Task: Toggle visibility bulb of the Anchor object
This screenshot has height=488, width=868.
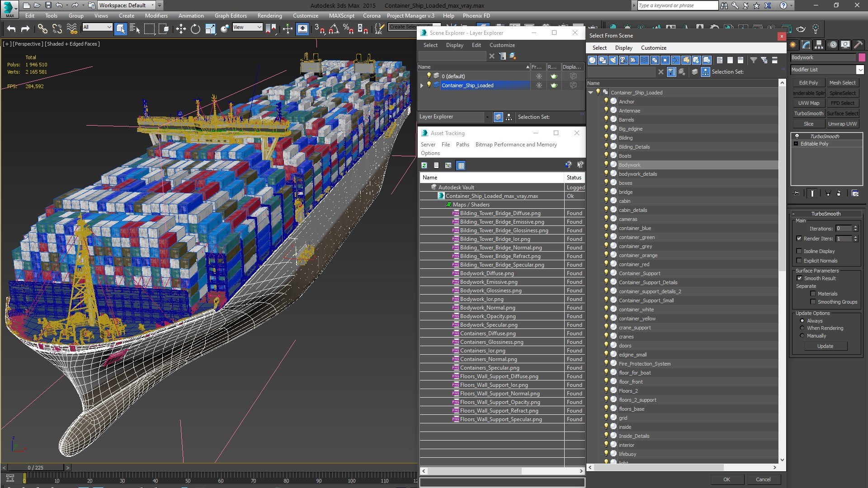Action: 606,101
